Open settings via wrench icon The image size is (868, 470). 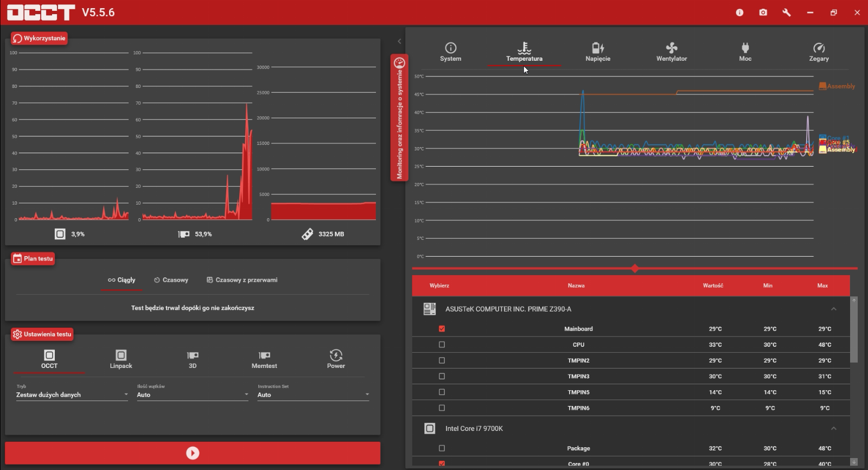click(787, 12)
